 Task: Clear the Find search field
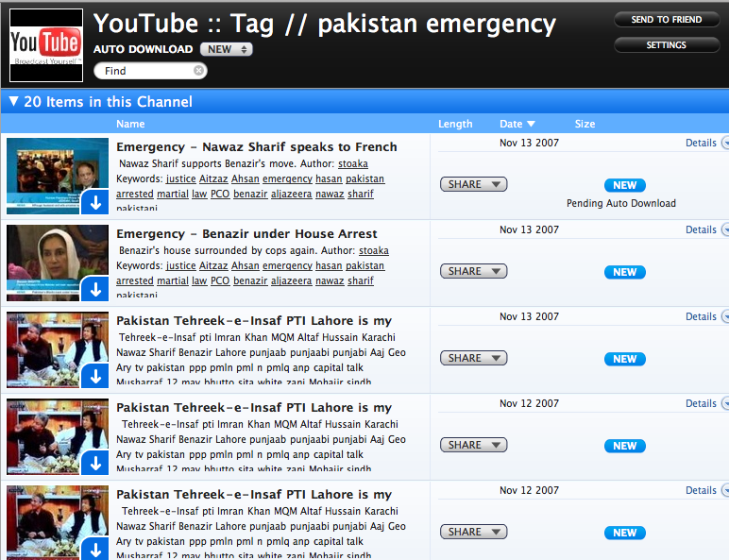(198, 70)
